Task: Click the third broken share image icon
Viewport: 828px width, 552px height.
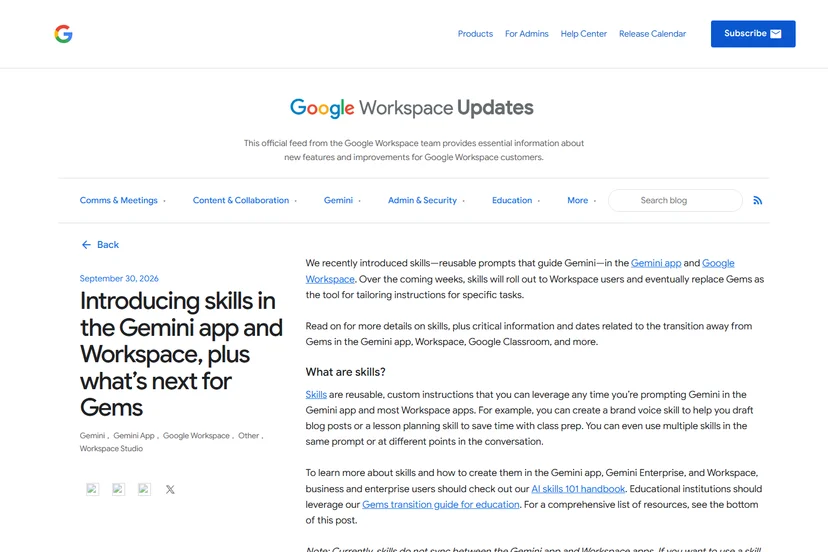Action: [144, 489]
